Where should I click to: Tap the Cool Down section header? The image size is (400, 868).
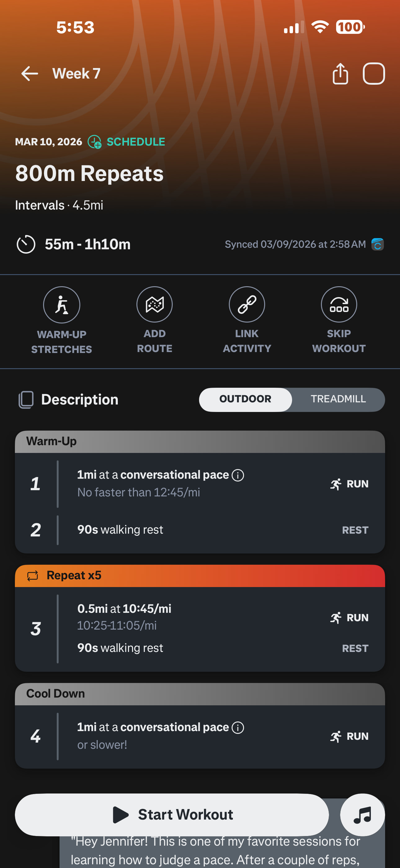point(200,694)
